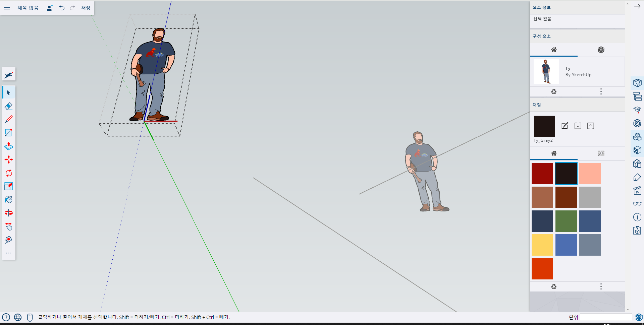
Task: Pick the orange-red material swatch
Action: click(x=542, y=269)
